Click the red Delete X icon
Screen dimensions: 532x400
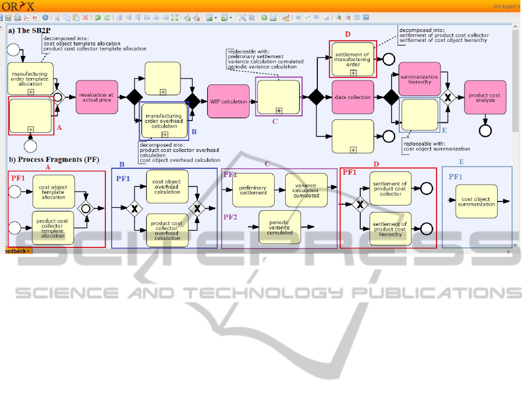click(86, 18)
